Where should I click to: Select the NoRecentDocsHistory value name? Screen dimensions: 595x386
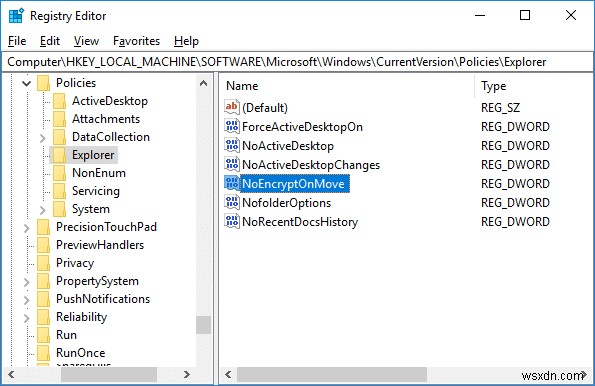300,222
